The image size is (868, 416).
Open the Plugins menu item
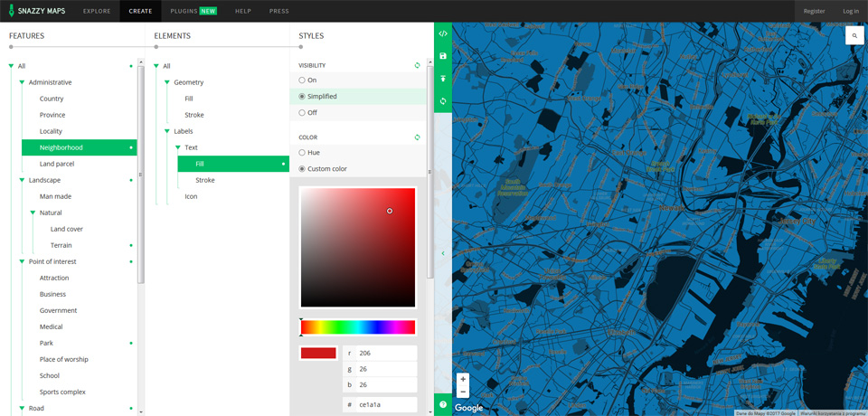coord(193,11)
